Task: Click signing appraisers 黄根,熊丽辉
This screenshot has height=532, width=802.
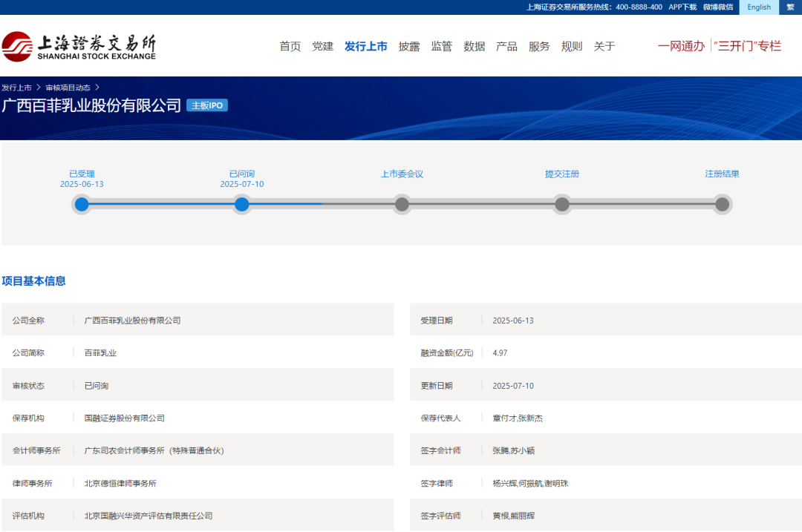Action: tap(514, 516)
